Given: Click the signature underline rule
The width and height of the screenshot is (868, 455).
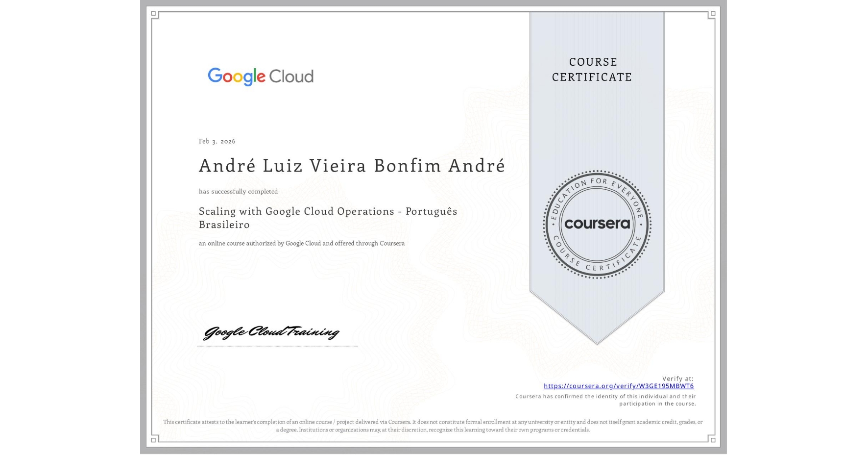Looking at the screenshot, I should tap(277, 345).
